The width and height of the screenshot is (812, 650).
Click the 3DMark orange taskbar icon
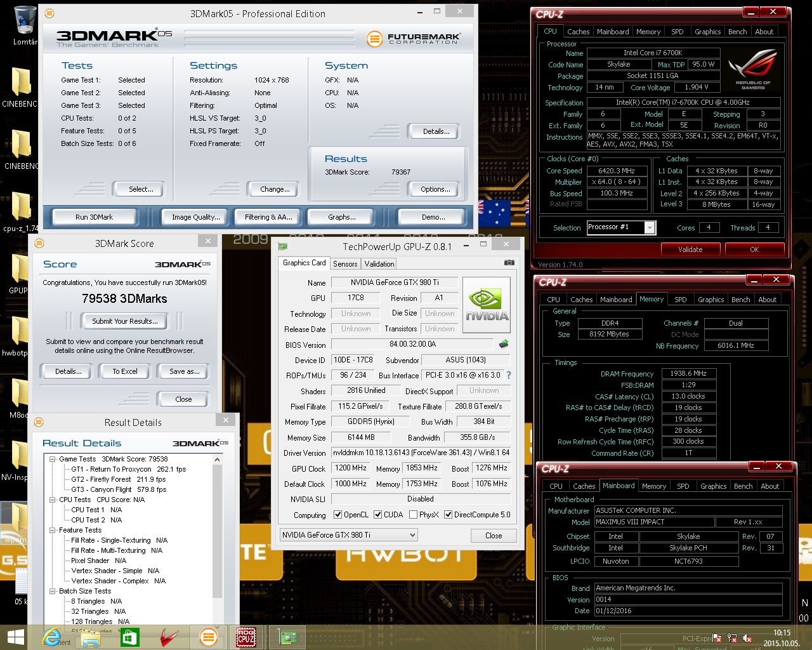pyautogui.click(x=207, y=637)
